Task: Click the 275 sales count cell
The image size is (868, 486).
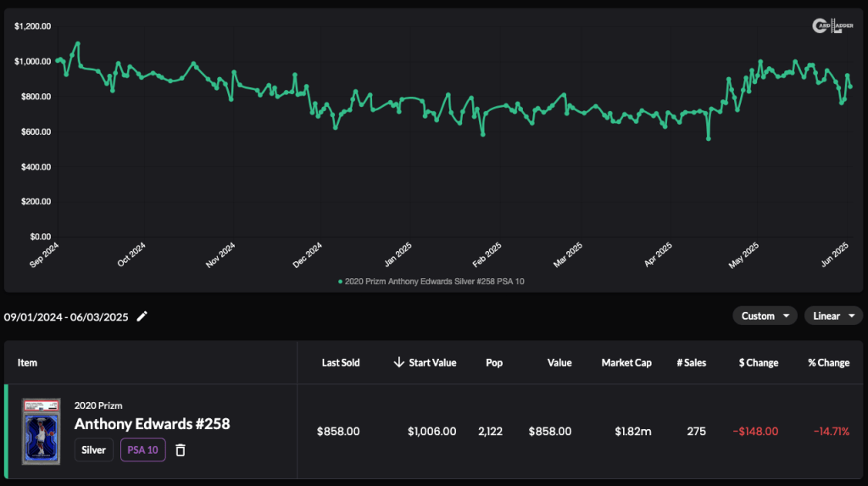Action: [x=697, y=431]
